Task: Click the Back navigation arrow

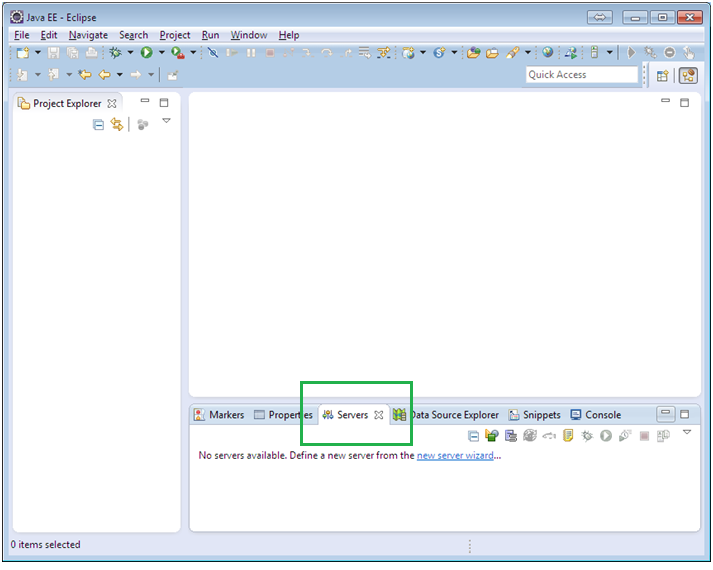Action: tap(105, 75)
